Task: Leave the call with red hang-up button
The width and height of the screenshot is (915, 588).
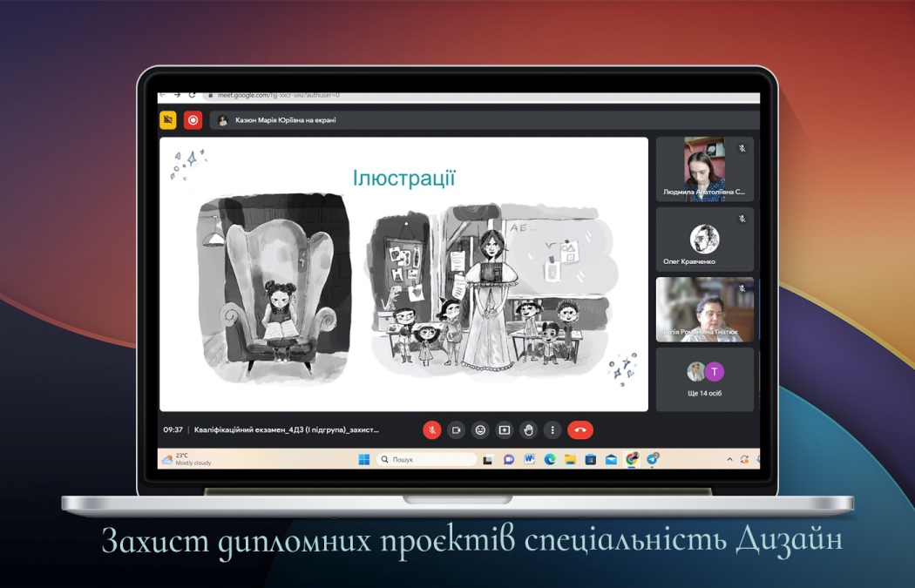Action: coord(580,430)
